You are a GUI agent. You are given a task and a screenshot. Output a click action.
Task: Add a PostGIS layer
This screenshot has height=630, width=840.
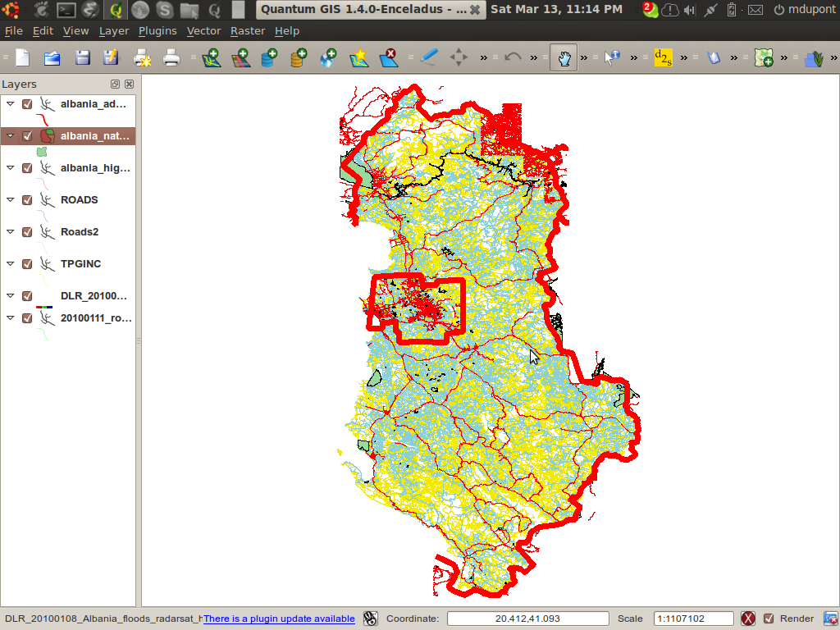tap(269, 57)
